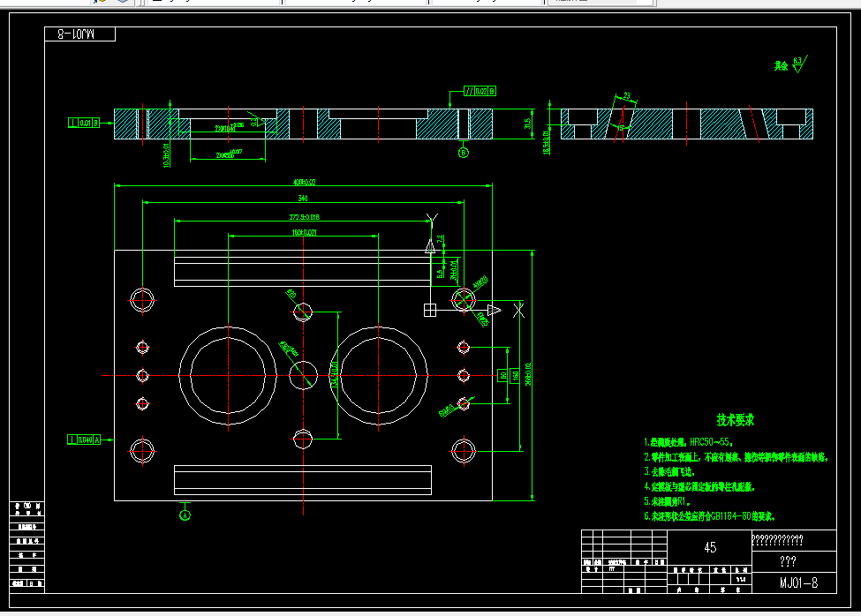861x616 pixels.
Task: Select the vertical 268±0.02 dimension
Action: pos(528,374)
